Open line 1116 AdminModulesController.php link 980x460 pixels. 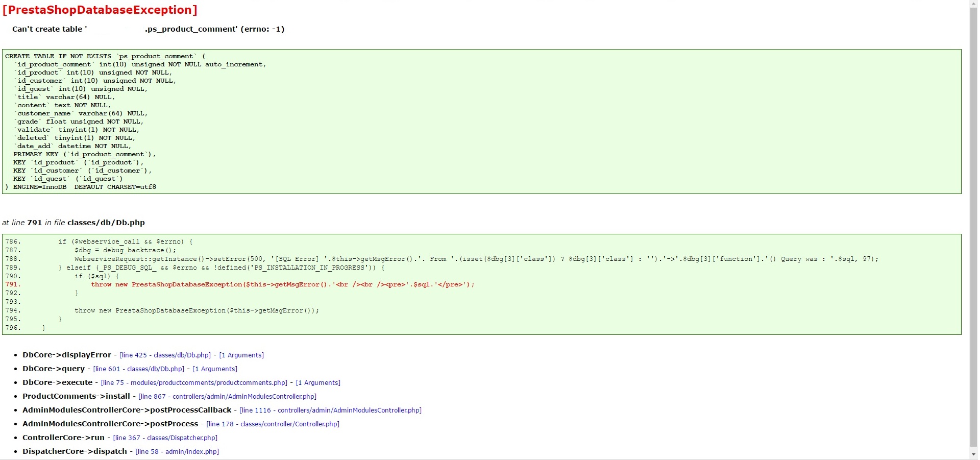coord(331,410)
